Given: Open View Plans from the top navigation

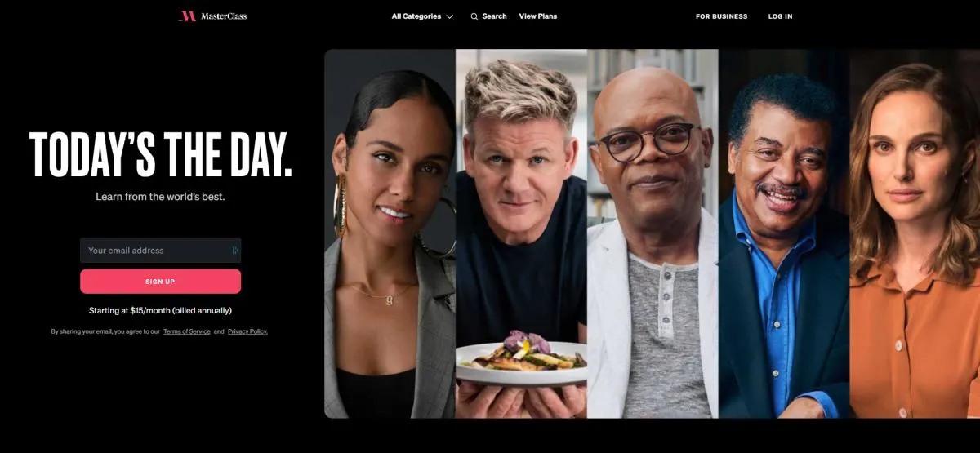Looking at the screenshot, I should [x=538, y=16].
